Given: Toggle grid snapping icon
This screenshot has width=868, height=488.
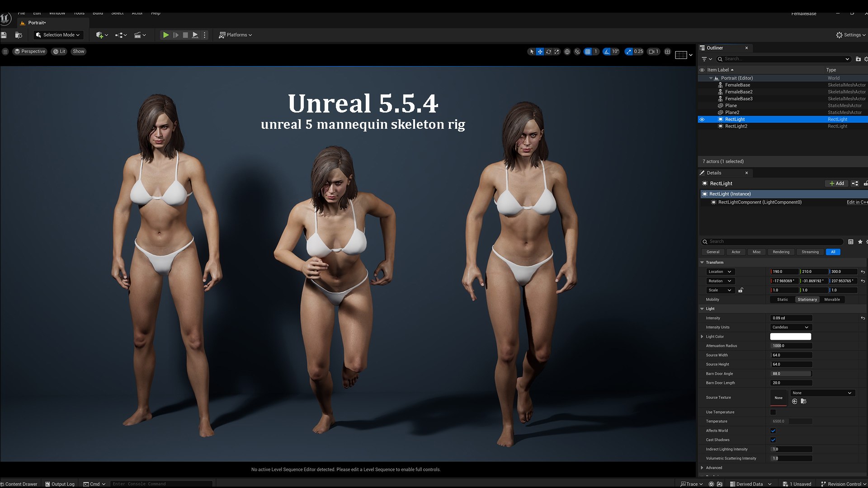Looking at the screenshot, I should 588,52.
